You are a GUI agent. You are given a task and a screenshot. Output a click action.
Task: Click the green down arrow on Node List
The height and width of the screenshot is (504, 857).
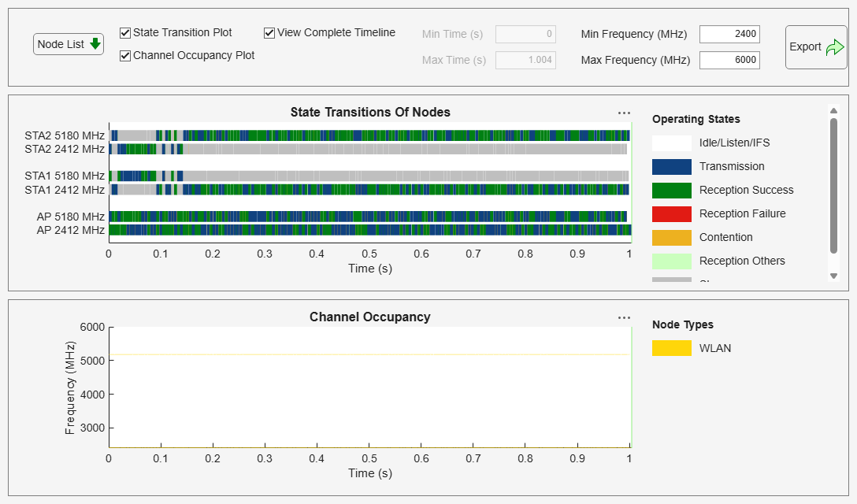coord(95,44)
